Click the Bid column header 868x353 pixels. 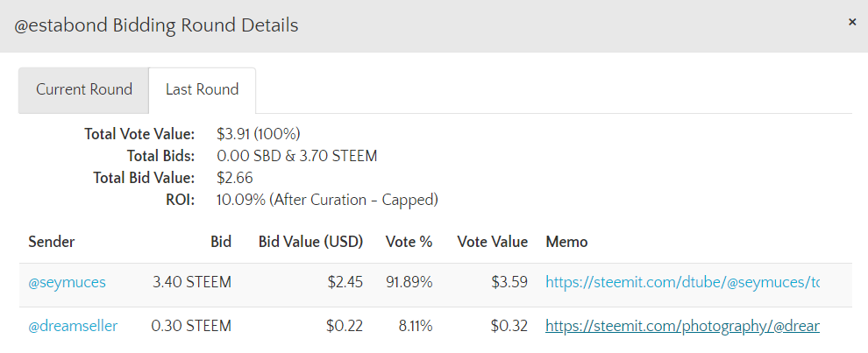click(221, 242)
